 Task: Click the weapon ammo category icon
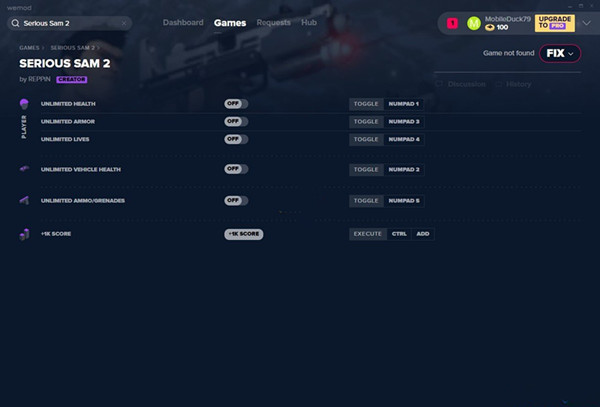(24, 200)
